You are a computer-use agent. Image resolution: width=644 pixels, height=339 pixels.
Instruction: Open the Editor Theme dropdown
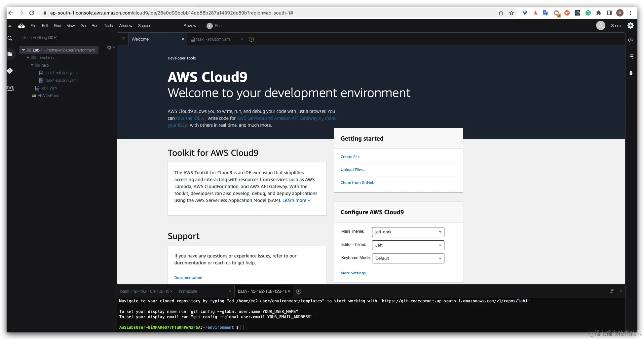408,245
